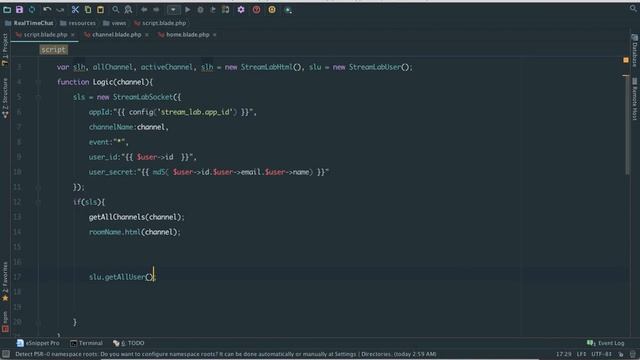Click the 'script' code breadcrumb tag
Screen dimensions: 640x360
53,50
